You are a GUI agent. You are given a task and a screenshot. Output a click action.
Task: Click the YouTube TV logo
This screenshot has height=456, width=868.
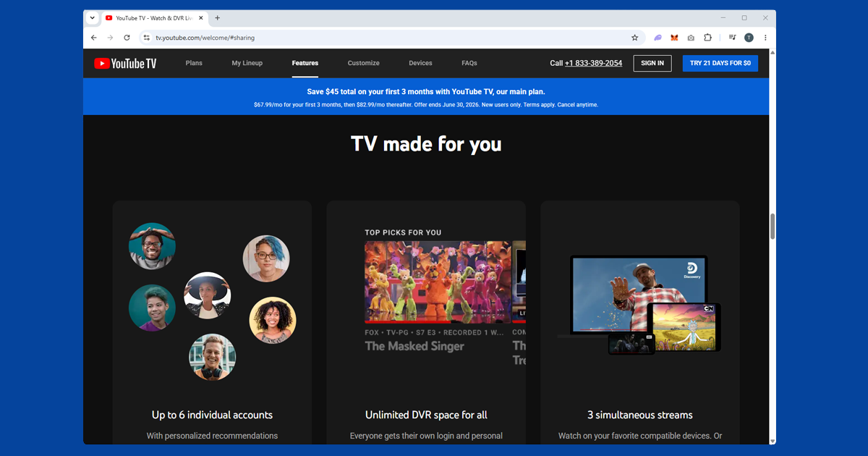[125, 64]
